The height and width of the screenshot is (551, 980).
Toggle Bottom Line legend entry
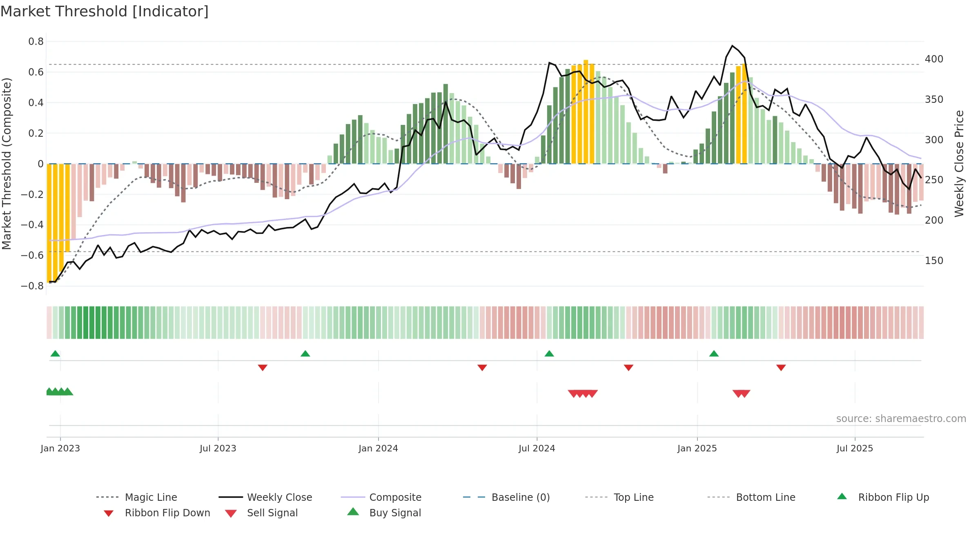751,497
